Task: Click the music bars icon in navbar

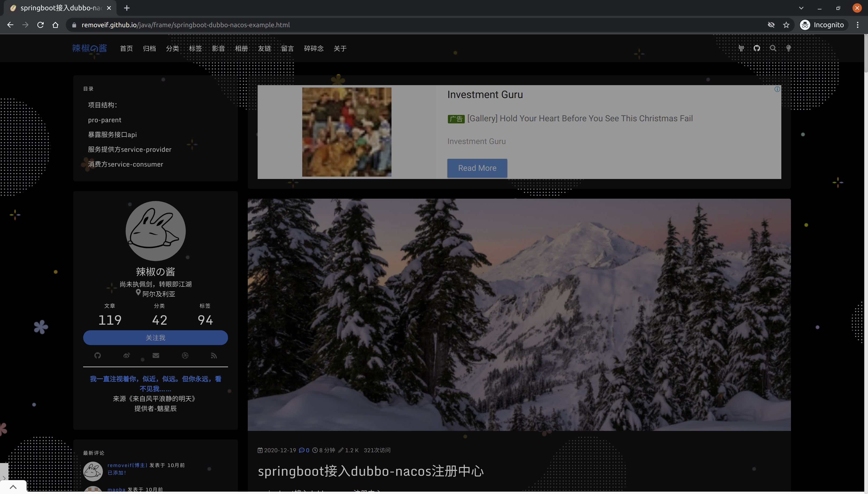Action: 741,48
